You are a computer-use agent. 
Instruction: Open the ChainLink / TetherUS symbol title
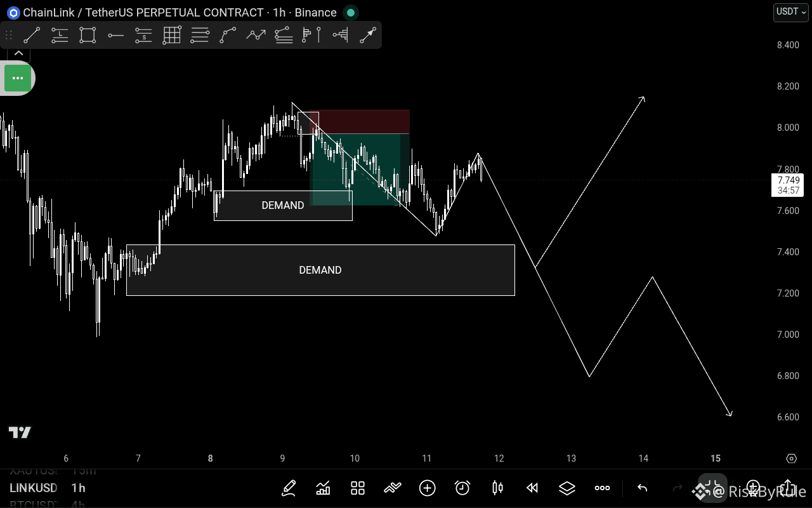[x=180, y=13]
